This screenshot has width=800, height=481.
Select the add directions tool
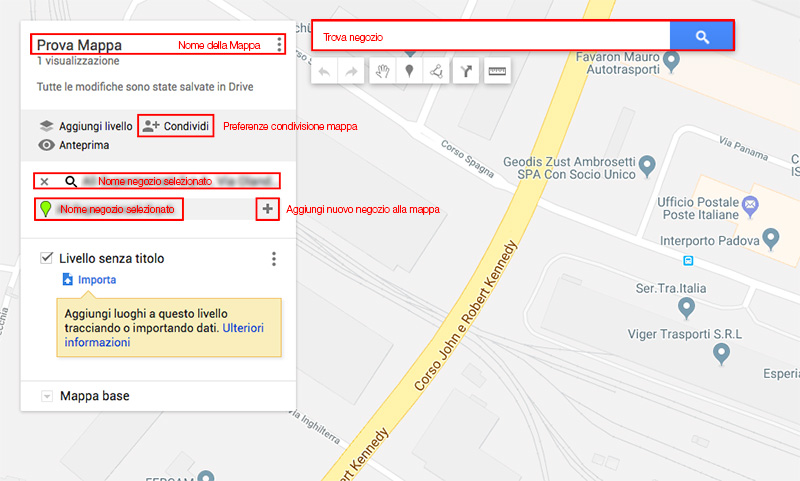pos(466,71)
